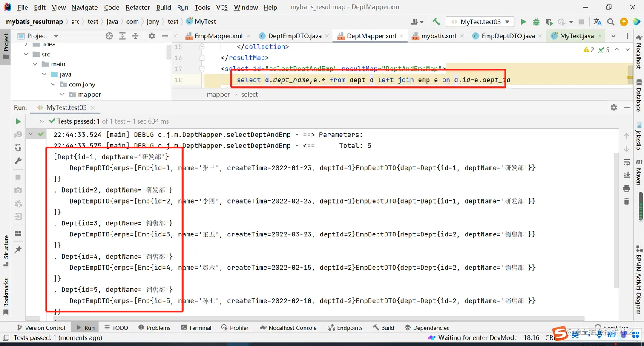The image size is (644, 346).
Task: Run MyTest.test03 with the green Run arrow
Action: coord(523,22)
